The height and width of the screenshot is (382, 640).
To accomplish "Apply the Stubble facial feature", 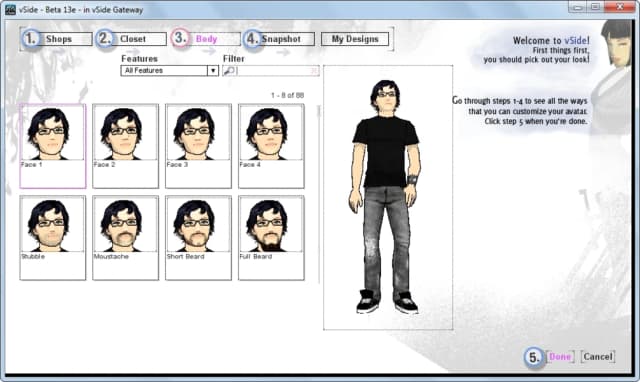I will coord(53,238).
